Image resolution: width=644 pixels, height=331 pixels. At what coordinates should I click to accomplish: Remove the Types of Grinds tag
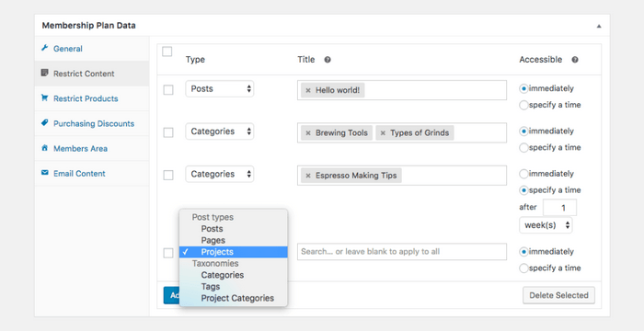point(383,133)
